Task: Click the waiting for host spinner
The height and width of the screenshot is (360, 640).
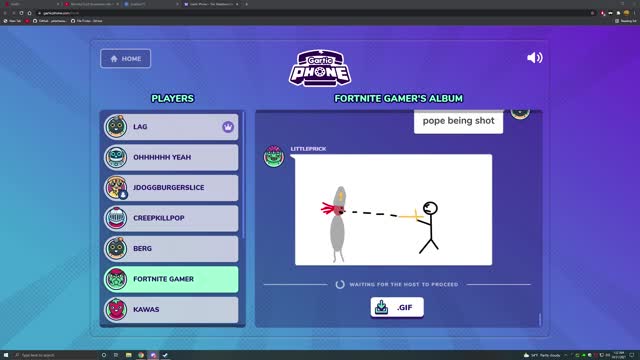Action: pyautogui.click(x=340, y=284)
